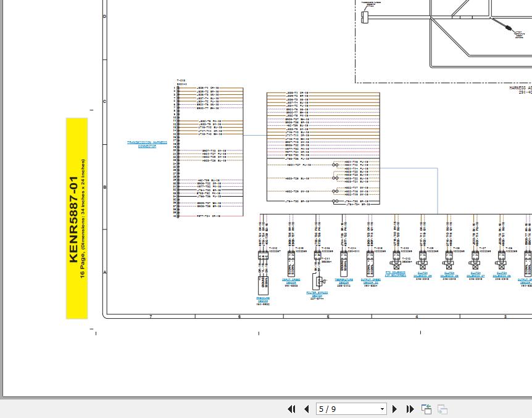This screenshot has width=532, height=418.
Task: Click the yellow KENR5887-01 title banner
Action: (x=77, y=217)
